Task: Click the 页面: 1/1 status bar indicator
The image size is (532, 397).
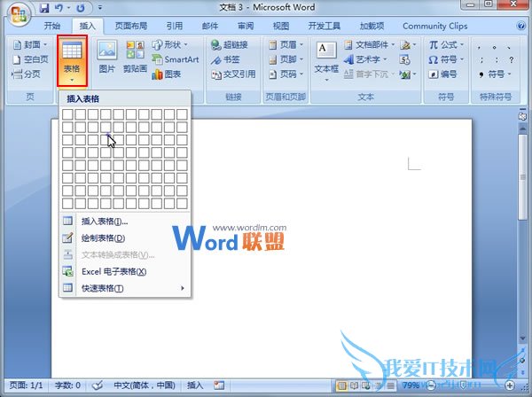Action: (x=26, y=385)
